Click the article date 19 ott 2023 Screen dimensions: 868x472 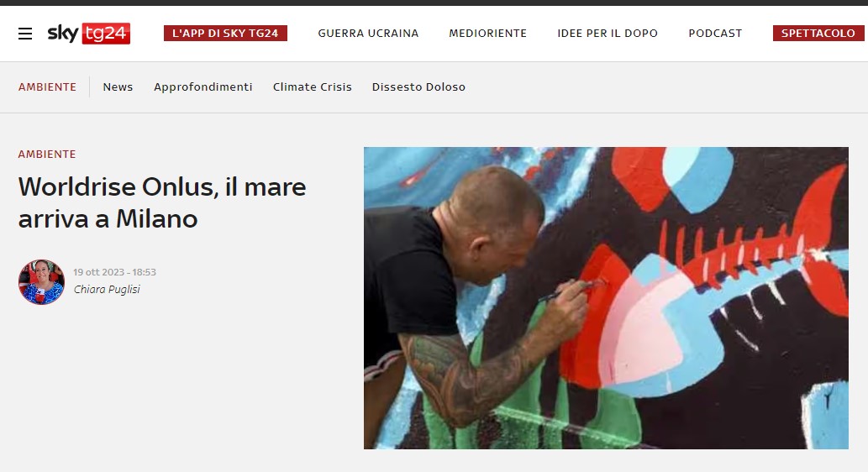(x=98, y=272)
